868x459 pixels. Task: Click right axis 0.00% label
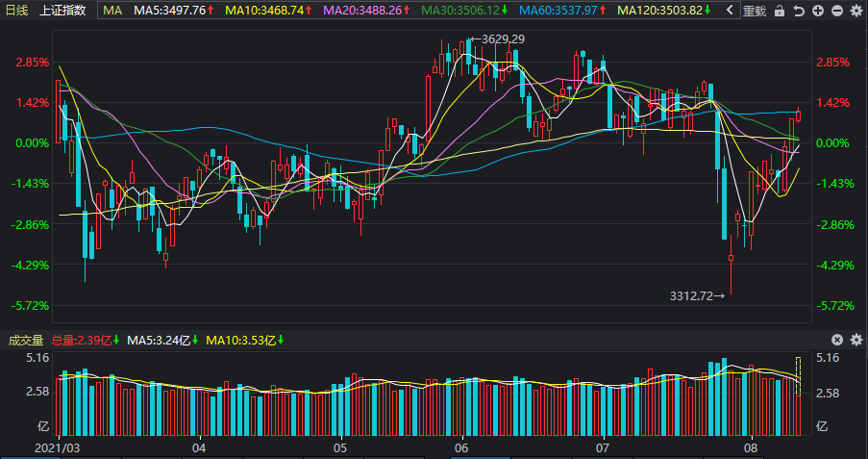pyautogui.click(x=832, y=143)
